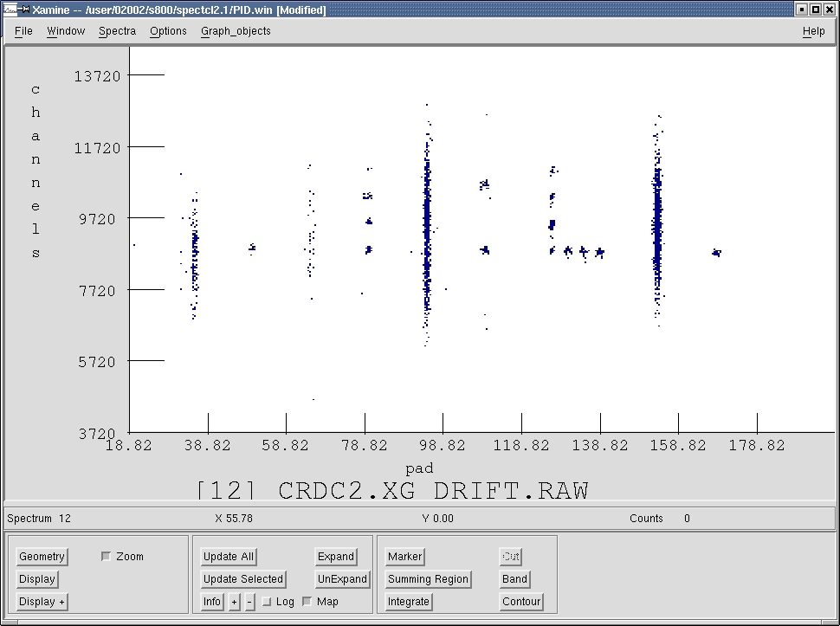Toggle the Zoom checkbox
This screenshot has height=626, width=840.
(x=107, y=557)
